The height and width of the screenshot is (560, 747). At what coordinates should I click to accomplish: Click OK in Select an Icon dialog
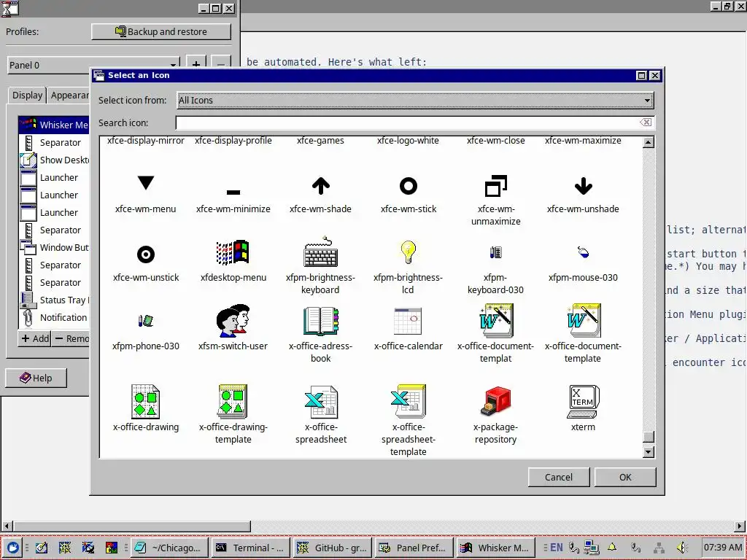[x=625, y=477]
